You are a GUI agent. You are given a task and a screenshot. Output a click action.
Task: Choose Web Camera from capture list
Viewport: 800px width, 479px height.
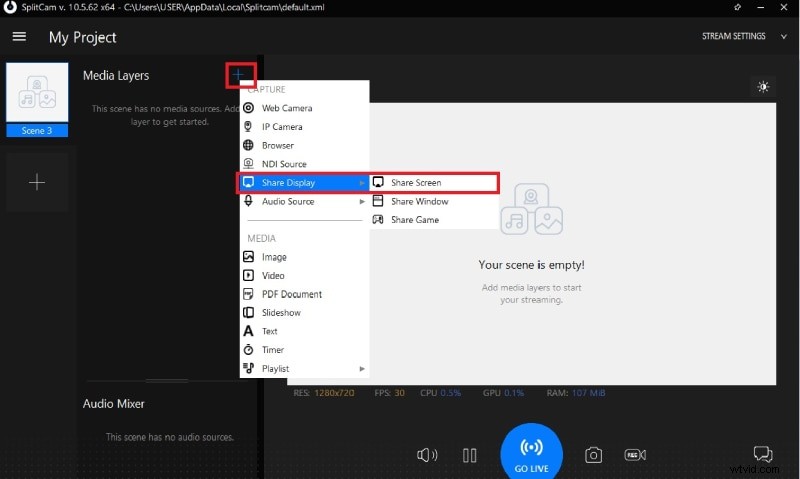[x=286, y=108]
